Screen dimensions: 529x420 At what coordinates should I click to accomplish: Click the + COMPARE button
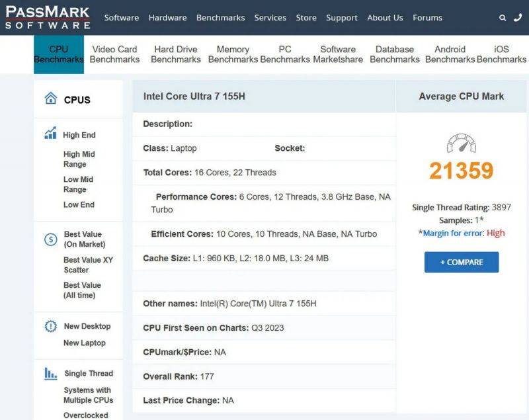[x=462, y=262]
